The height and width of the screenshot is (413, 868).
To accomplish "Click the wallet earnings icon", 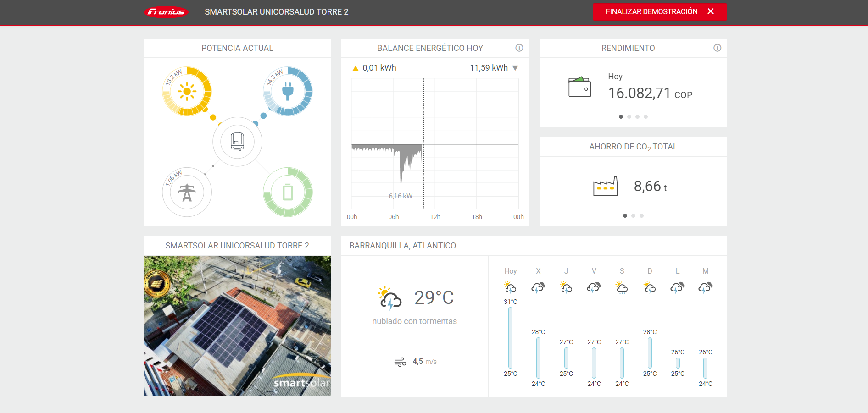I will point(579,87).
